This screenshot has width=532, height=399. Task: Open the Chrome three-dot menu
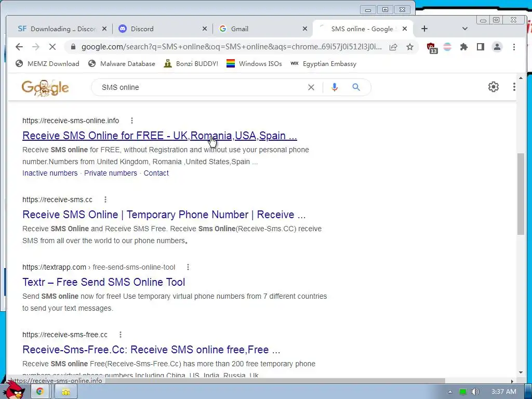point(514,47)
